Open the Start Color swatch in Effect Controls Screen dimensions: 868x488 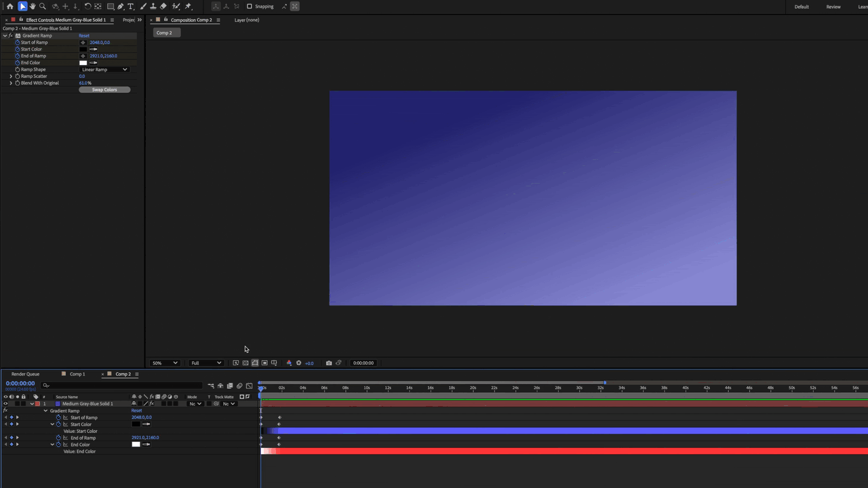83,49
